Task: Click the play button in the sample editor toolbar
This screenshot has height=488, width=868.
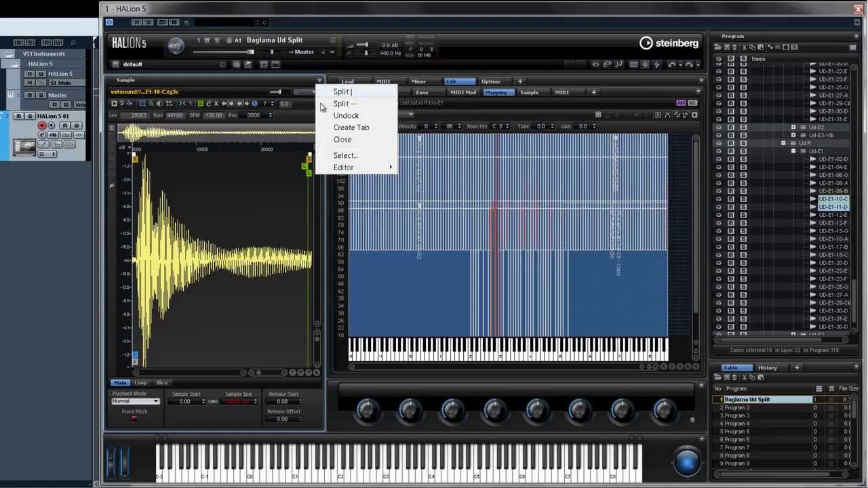Action: coord(114,104)
